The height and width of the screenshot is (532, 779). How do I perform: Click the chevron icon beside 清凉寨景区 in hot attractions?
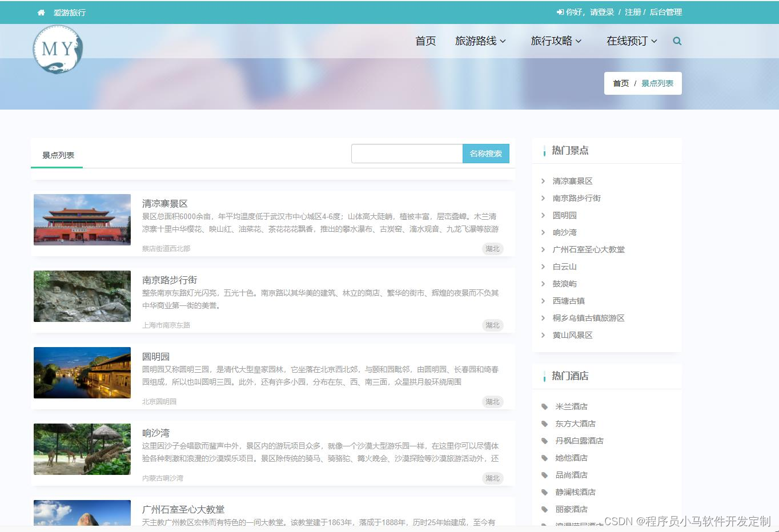[543, 181]
